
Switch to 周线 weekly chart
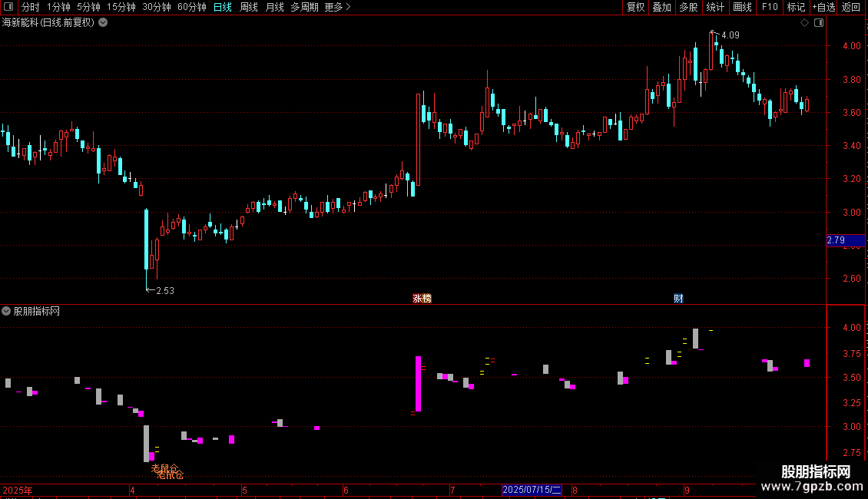pyautogui.click(x=249, y=7)
